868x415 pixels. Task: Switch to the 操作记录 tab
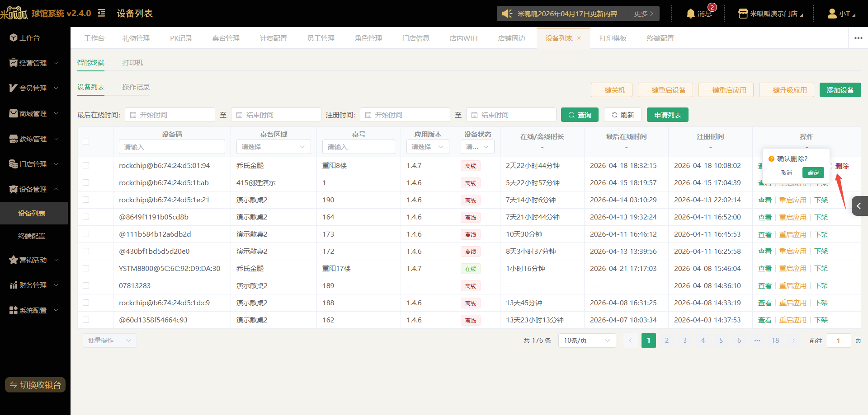pyautogui.click(x=136, y=87)
